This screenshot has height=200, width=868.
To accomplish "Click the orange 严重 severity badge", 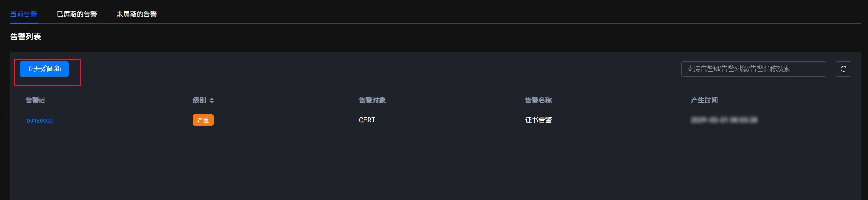I will click(203, 120).
